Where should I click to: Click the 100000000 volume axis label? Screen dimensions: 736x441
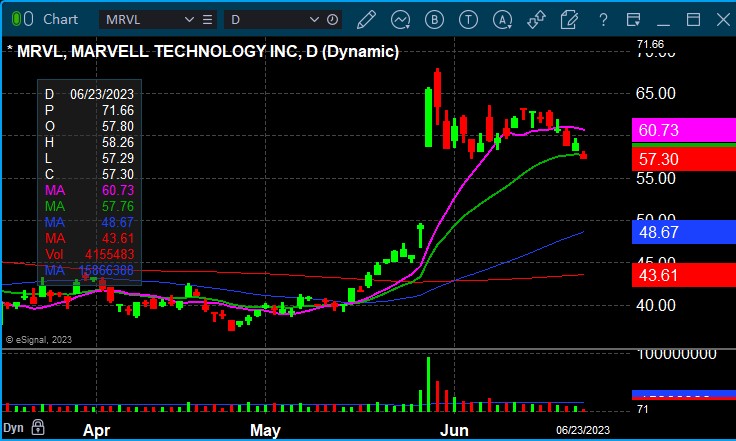tap(676, 354)
